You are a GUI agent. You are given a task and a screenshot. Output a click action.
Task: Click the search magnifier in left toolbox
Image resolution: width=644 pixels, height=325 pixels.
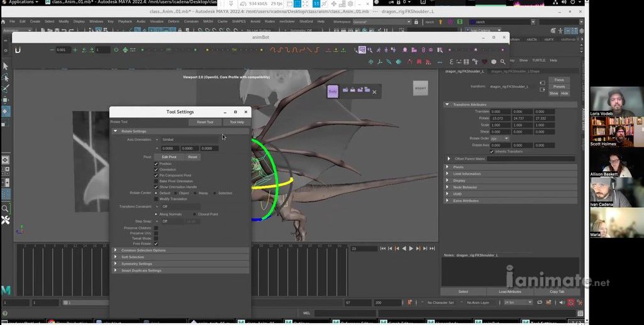coord(5,208)
